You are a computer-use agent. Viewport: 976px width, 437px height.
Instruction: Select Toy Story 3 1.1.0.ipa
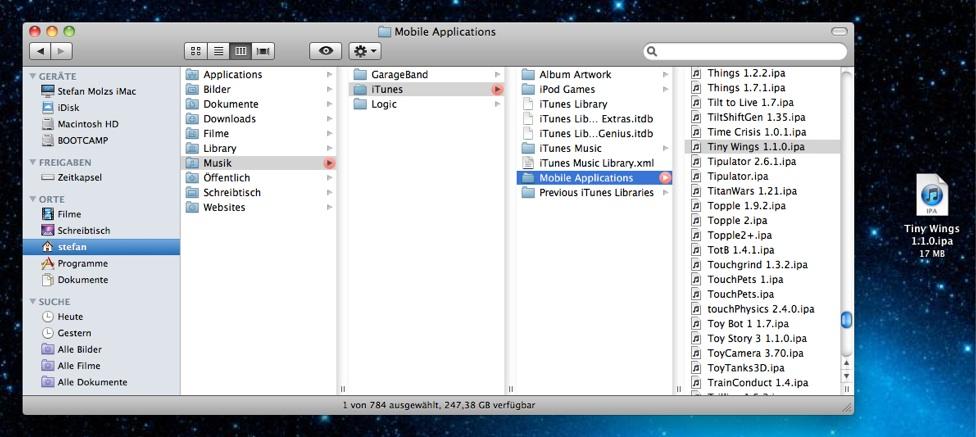(762, 339)
